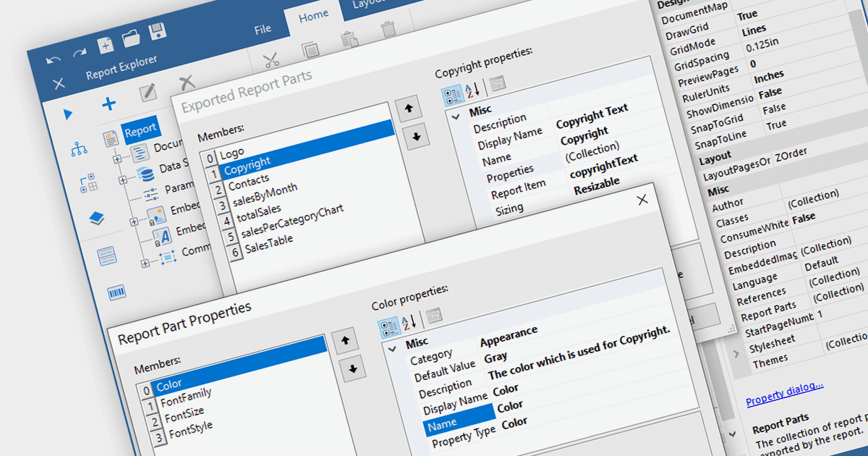Expand the Common Values tree node
This screenshot has width=868, height=456.
[145, 263]
